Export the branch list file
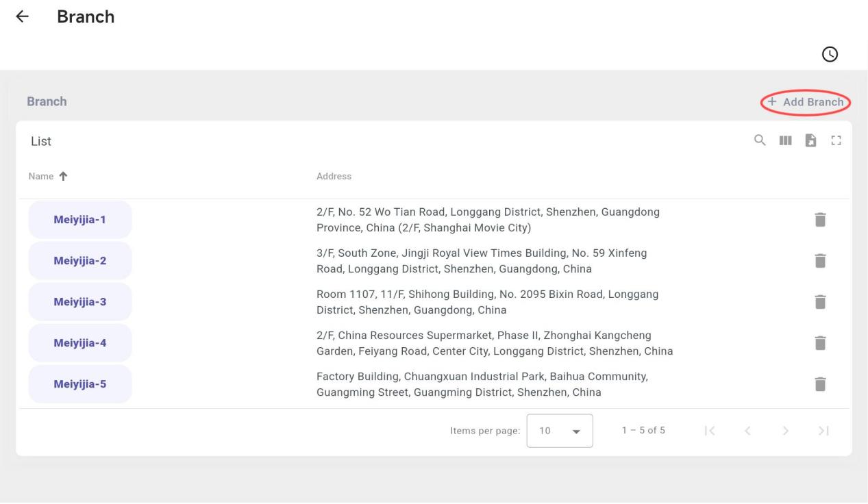868x504 pixels. tap(810, 140)
